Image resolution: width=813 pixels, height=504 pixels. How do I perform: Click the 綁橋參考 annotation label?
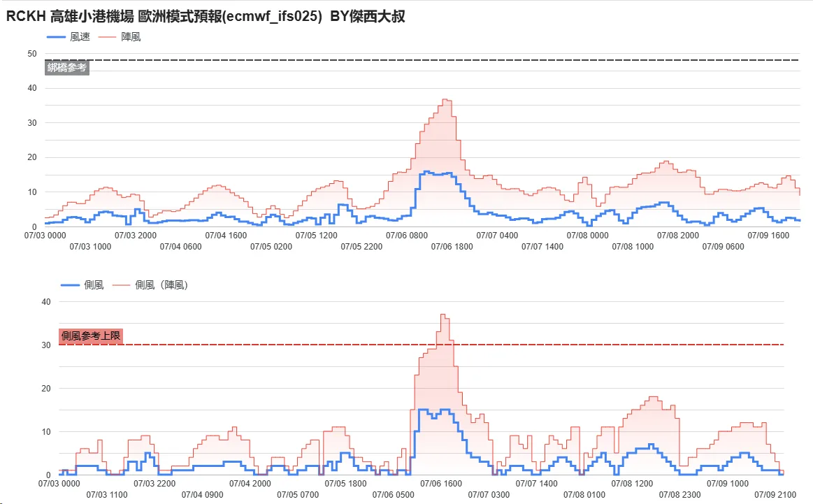click(67, 67)
